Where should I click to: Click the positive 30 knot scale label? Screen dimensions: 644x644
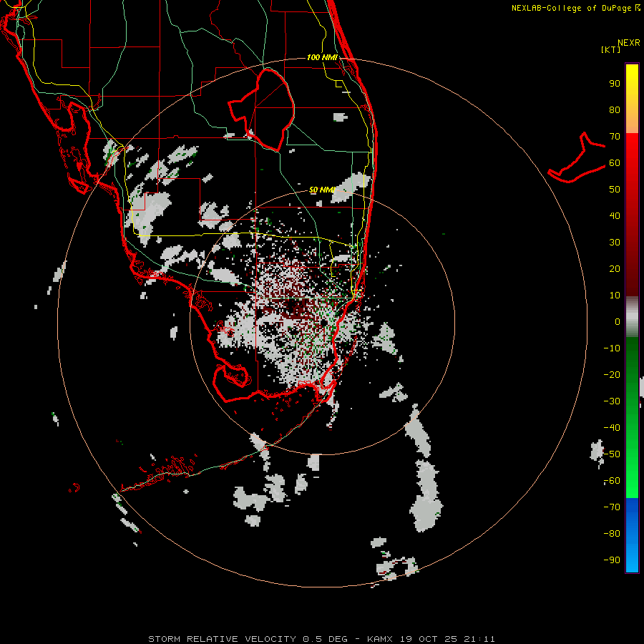(615, 243)
